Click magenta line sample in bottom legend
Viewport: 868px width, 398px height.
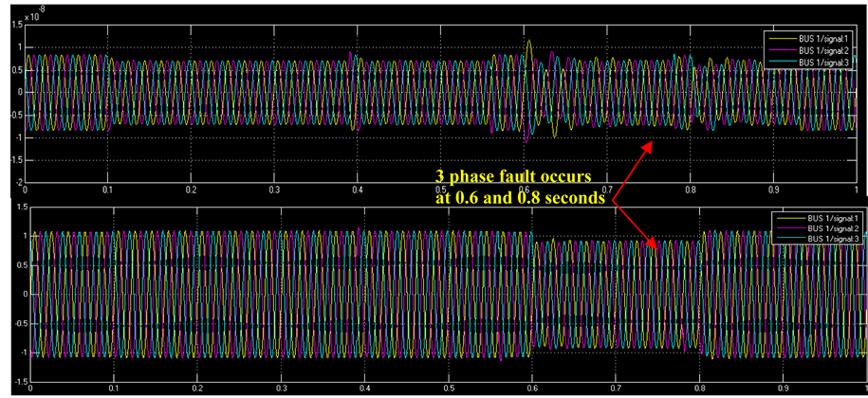[789, 229]
